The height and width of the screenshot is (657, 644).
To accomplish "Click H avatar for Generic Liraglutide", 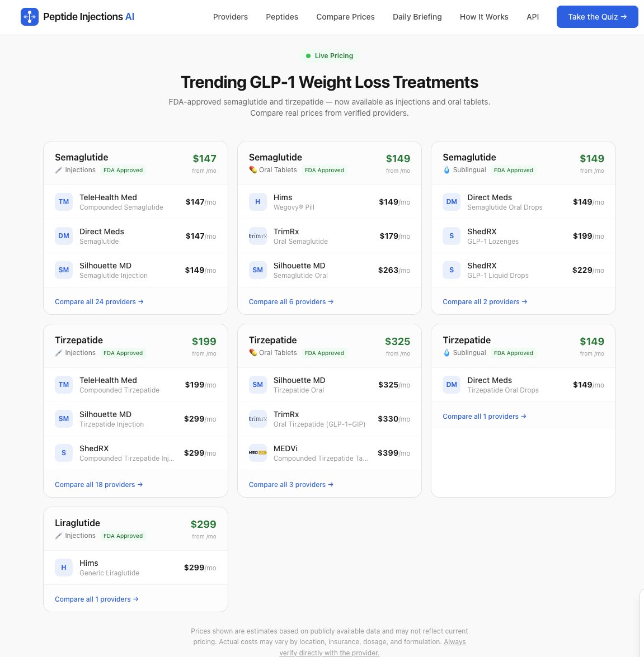I will tap(64, 568).
